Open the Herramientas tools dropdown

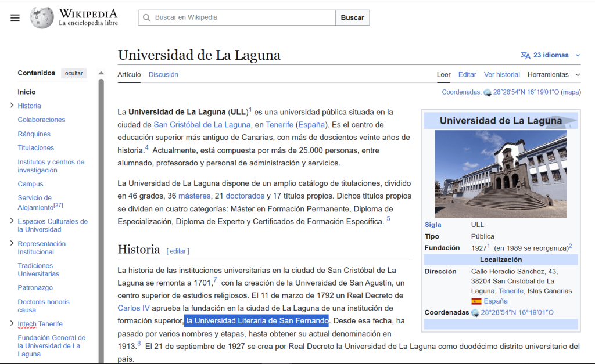point(554,75)
